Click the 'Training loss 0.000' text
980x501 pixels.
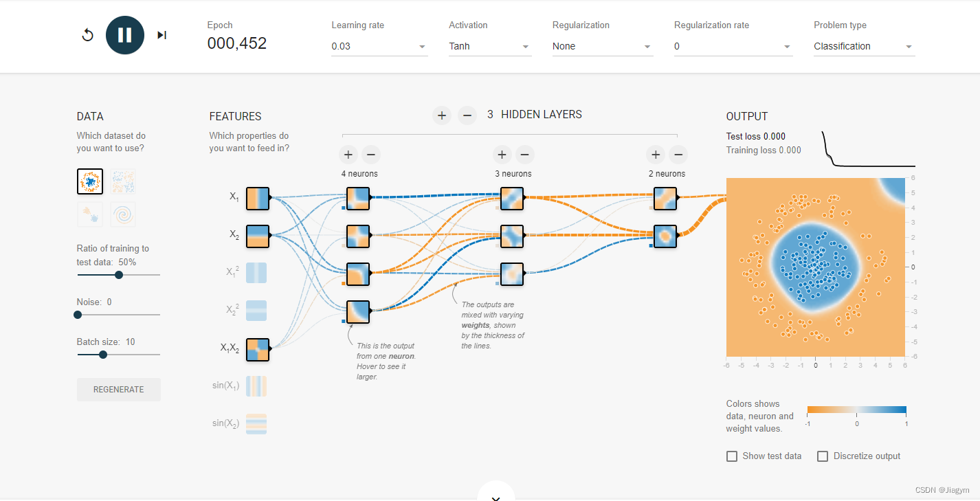pyautogui.click(x=764, y=150)
